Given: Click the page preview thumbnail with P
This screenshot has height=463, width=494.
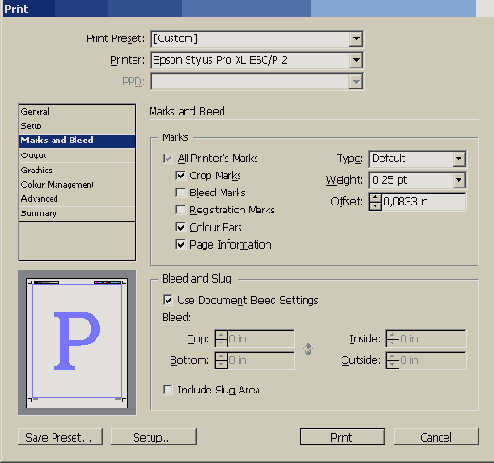Looking at the screenshot, I should click(77, 342).
